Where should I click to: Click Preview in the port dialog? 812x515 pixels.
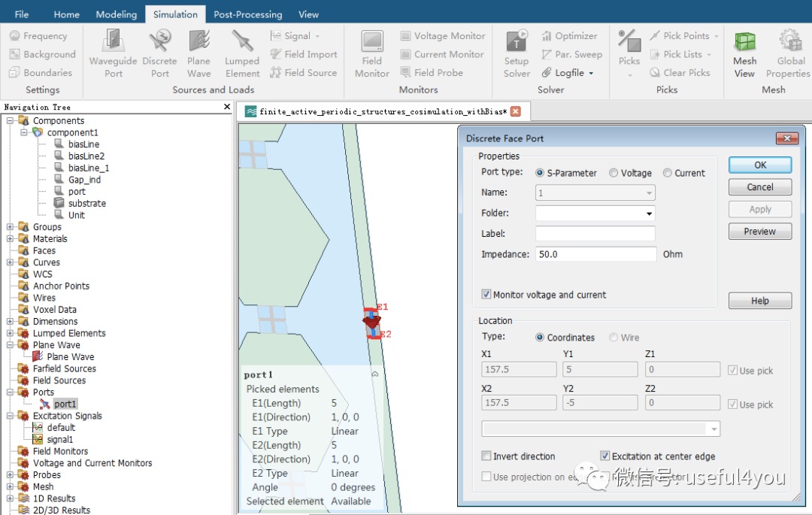pos(759,232)
